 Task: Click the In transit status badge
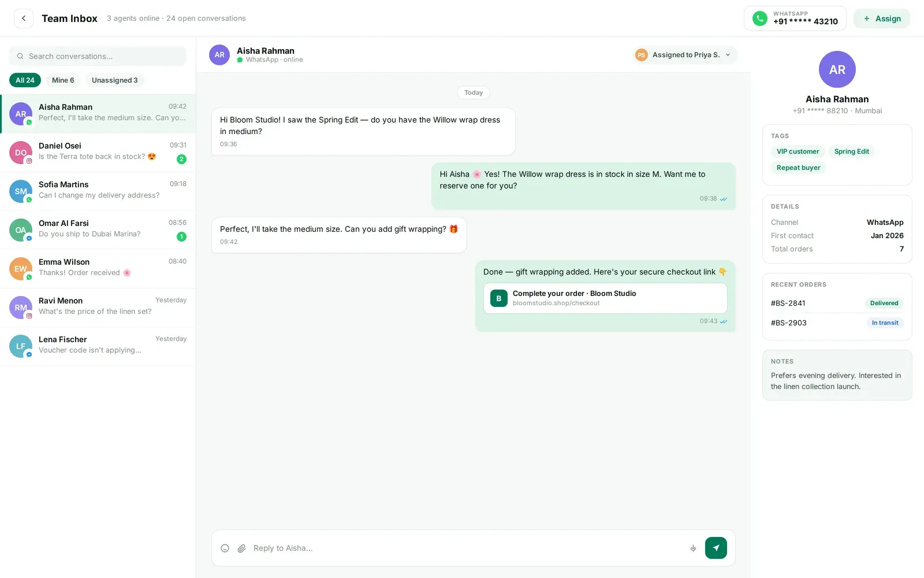[x=885, y=323]
